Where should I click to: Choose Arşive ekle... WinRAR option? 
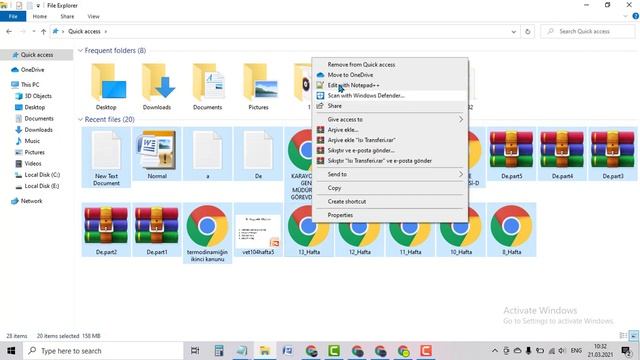(x=390, y=130)
